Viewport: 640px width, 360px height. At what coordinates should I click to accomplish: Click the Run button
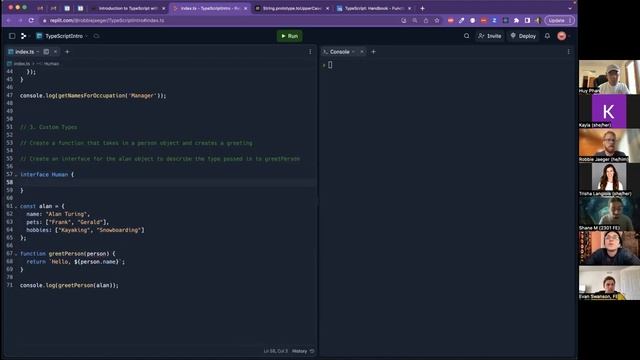pyautogui.click(x=289, y=36)
